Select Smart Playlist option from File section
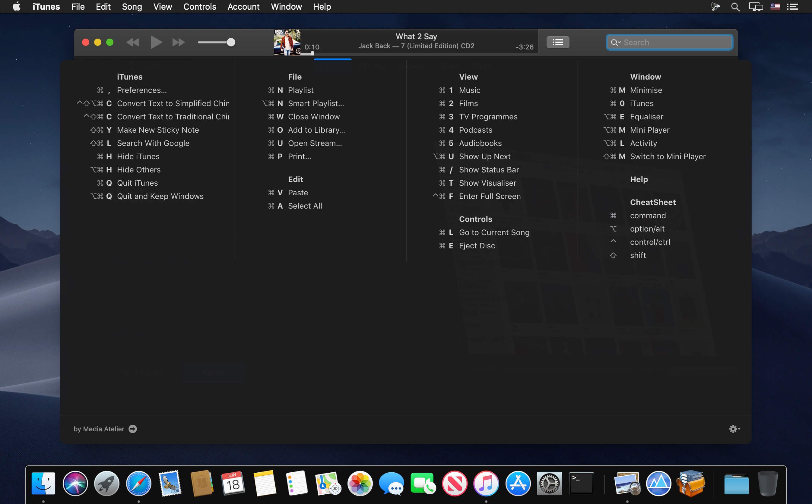 coord(316,103)
